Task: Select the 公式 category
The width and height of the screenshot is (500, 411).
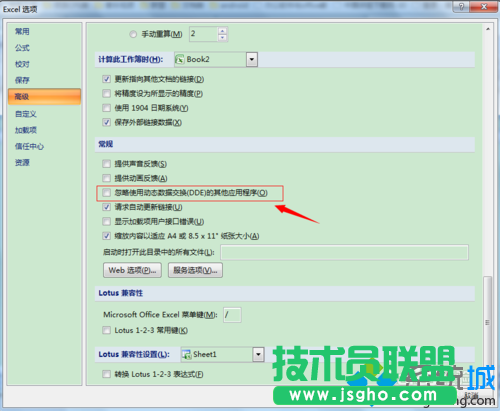Action: tap(22, 48)
